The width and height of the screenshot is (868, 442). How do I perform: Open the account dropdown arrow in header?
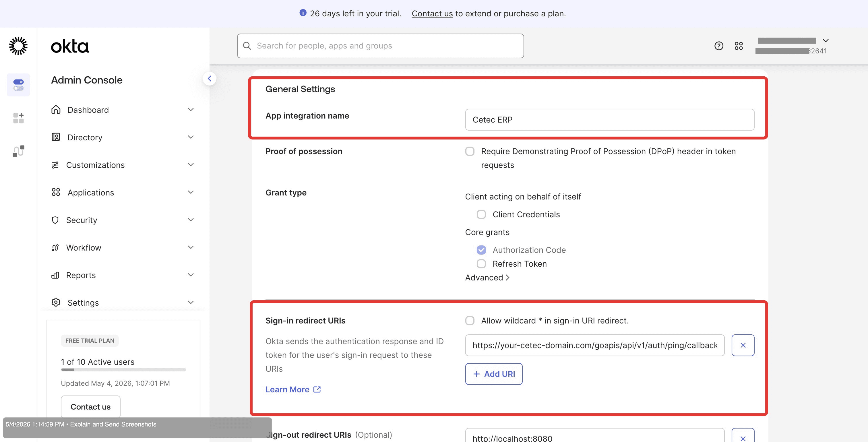826,40
